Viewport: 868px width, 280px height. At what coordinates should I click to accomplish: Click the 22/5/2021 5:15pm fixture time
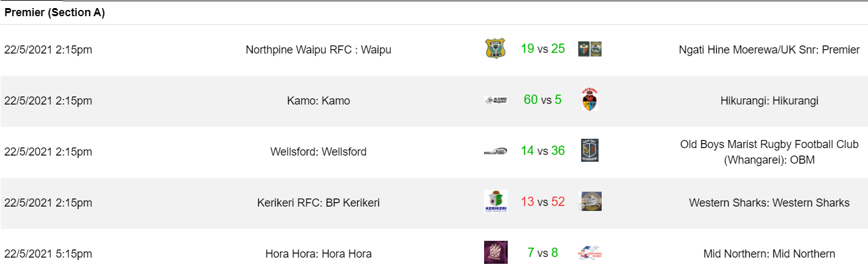[48, 254]
